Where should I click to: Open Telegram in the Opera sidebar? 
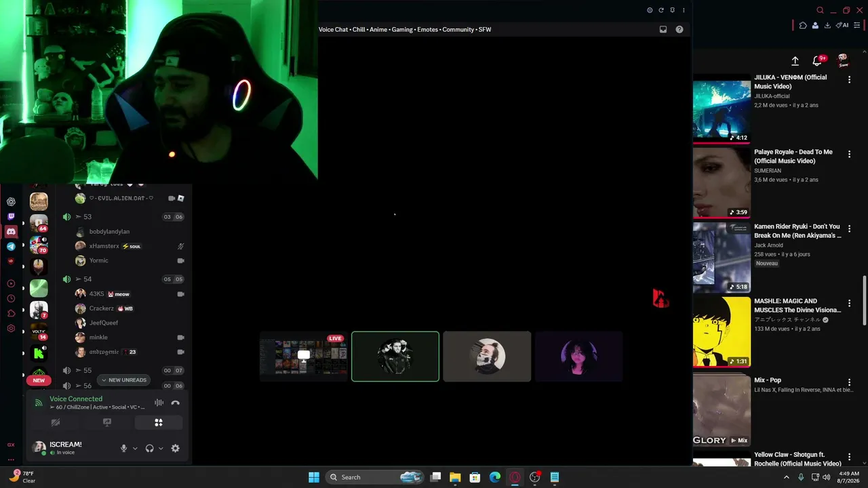pyautogui.click(x=11, y=247)
